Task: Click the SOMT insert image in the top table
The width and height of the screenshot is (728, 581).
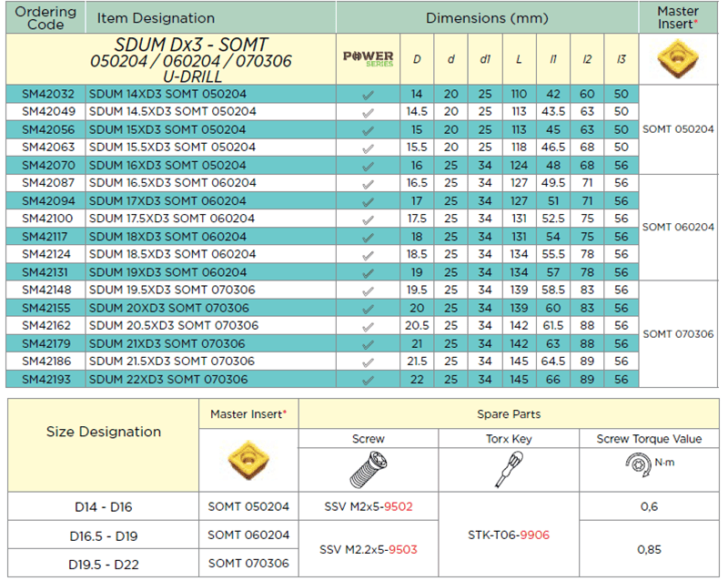Action: click(678, 59)
